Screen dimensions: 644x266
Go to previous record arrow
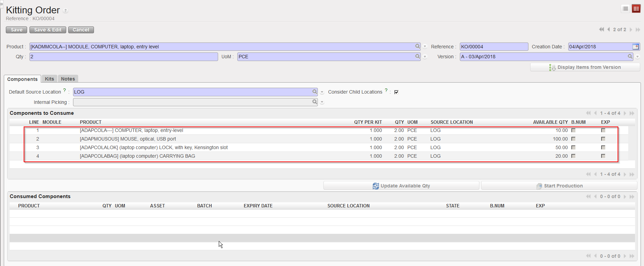tap(609, 29)
